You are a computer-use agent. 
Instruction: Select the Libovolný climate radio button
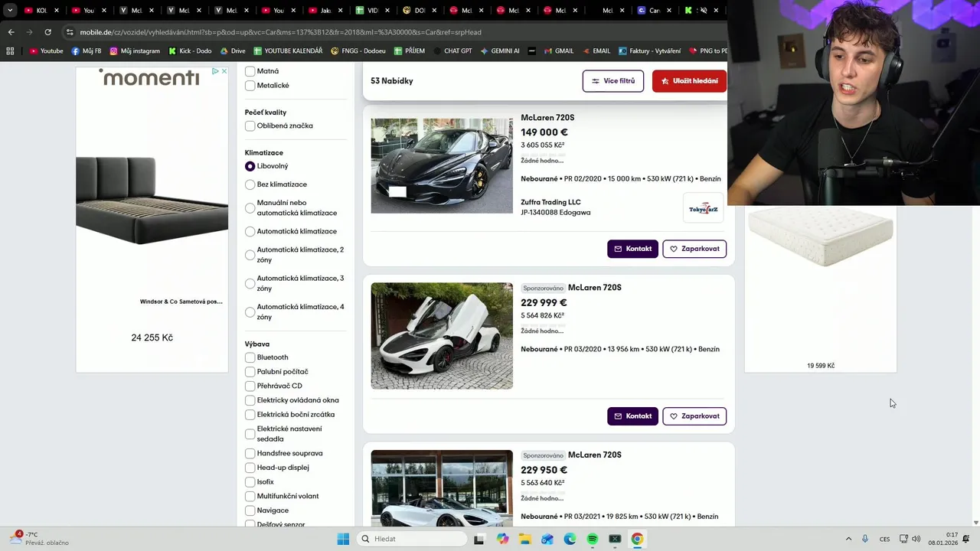pos(250,166)
